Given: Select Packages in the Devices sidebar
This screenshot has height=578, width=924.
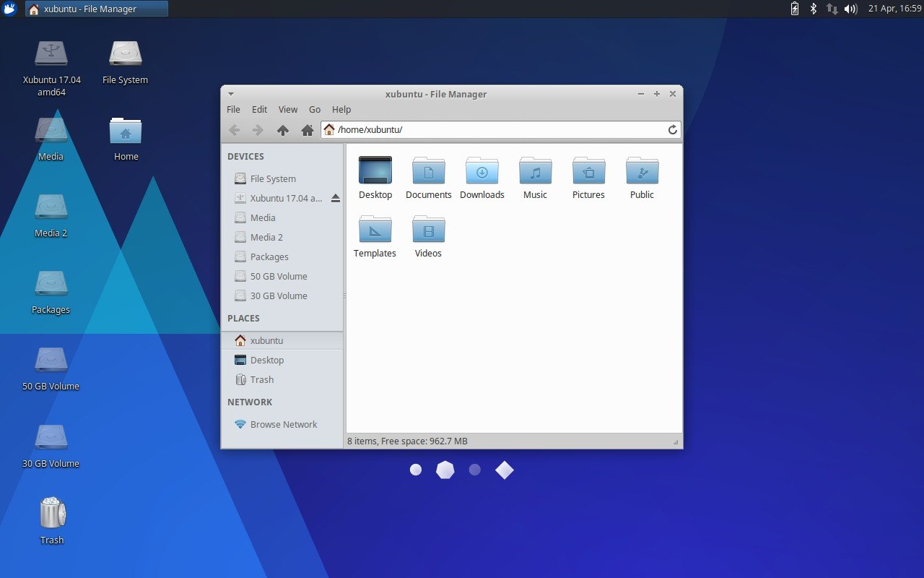Looking at the screenshot, I should click(282, 256).
